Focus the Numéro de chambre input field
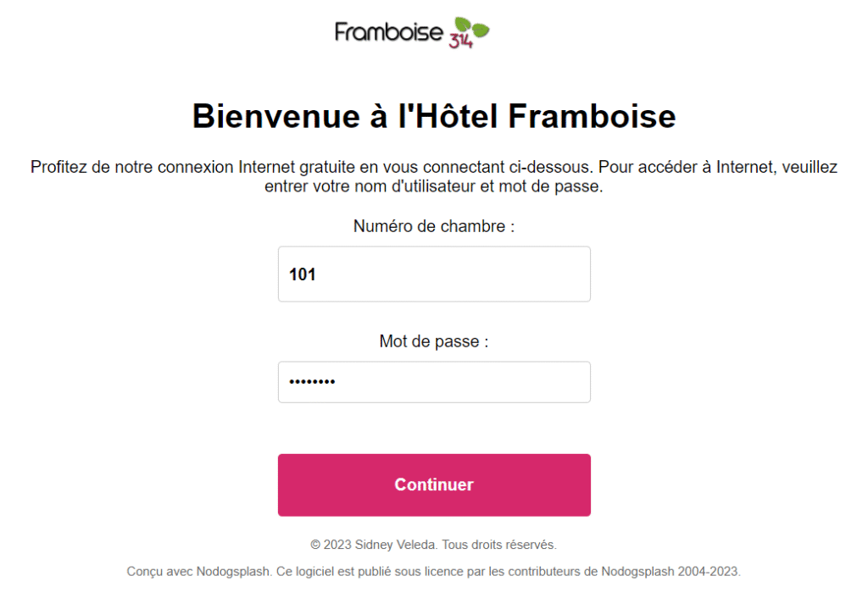The width and height of the screenshot is (868, 609). click(434, 274)
